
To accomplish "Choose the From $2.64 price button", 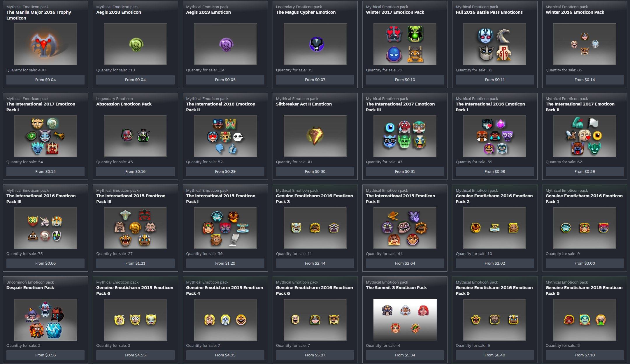I will 405,263.
